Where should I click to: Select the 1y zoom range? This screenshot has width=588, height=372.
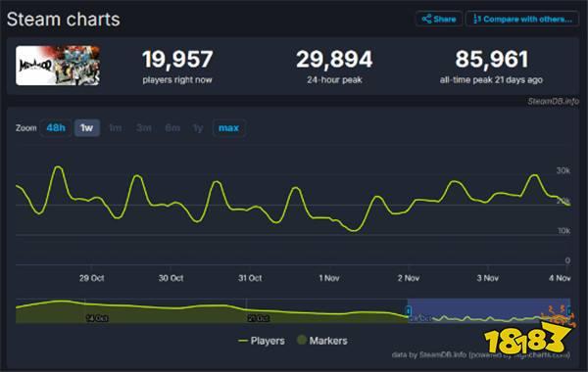tap(198, 128)
